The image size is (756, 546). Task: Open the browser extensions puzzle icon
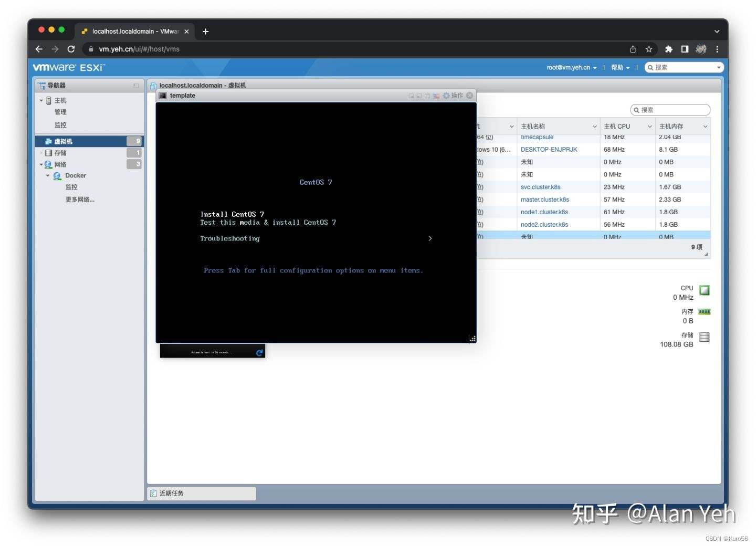click(x=668, y=49)
